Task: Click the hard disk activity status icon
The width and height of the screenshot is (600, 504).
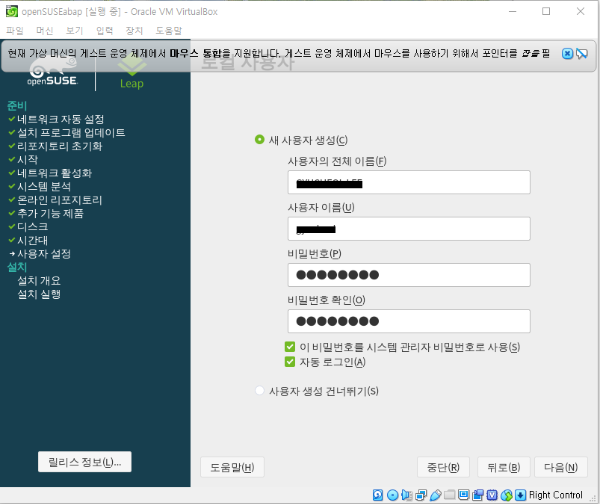Action: (x=378, y=495)
